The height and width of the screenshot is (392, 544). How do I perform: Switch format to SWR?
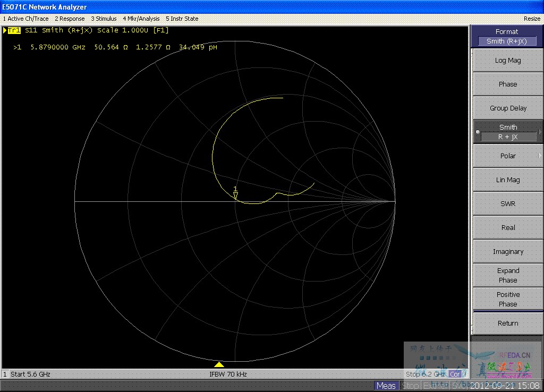tap(508, 203)
